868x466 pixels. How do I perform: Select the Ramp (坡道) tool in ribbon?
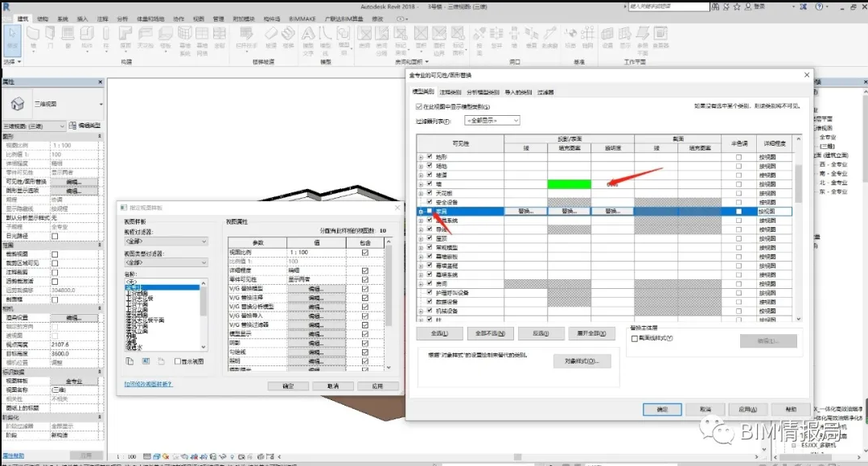(x=270, y=38)
